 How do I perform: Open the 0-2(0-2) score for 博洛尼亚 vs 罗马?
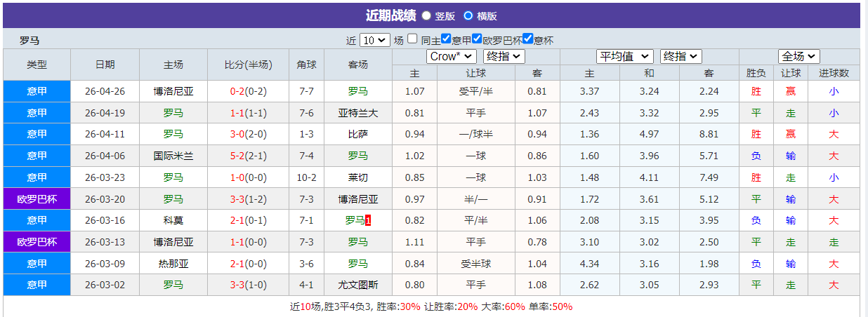[x=248, y=91]
